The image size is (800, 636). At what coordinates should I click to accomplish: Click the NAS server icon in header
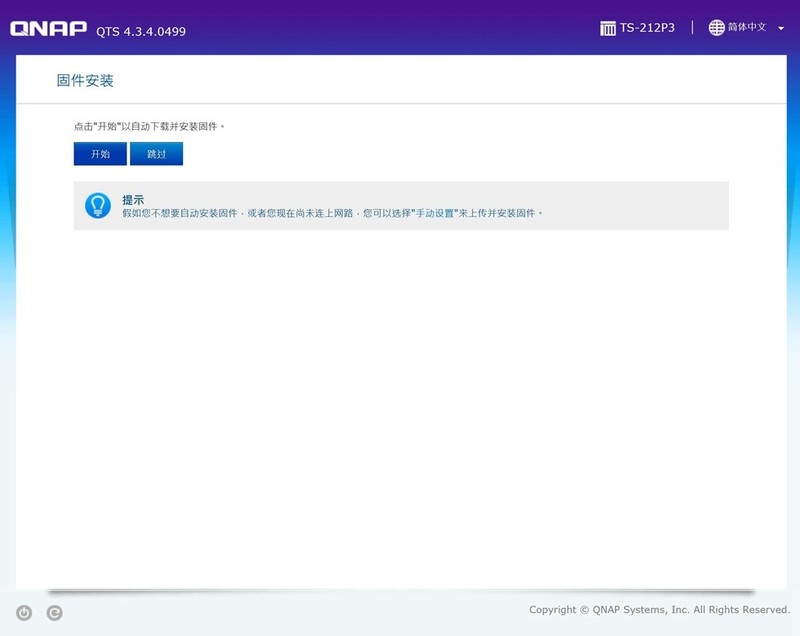pyautogui.click(x=607, y=29)
